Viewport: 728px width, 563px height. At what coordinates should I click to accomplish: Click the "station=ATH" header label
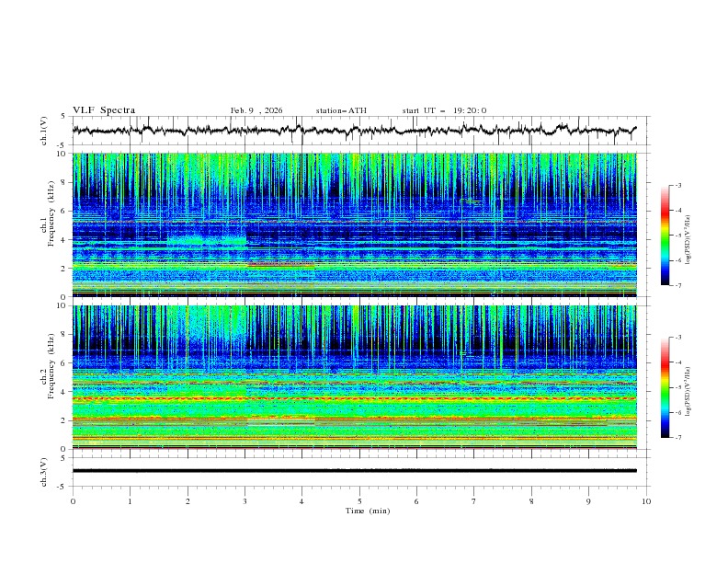341,110
